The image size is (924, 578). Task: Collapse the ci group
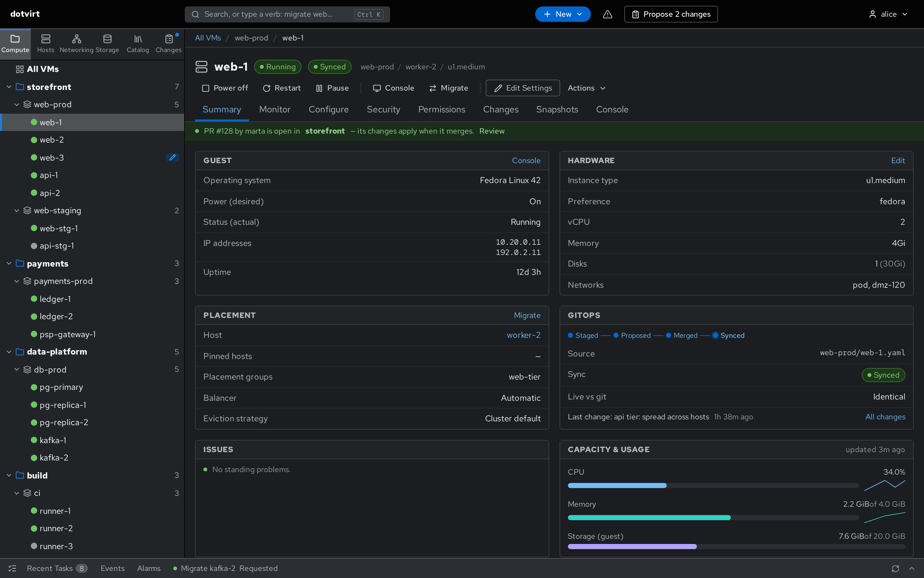point(16,493)
